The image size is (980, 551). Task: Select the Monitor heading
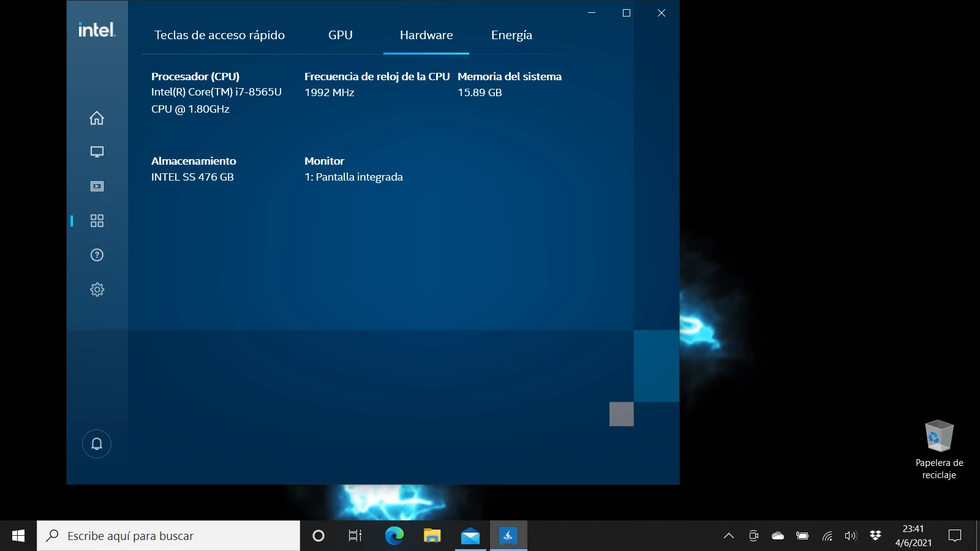(x=324, y=161)
